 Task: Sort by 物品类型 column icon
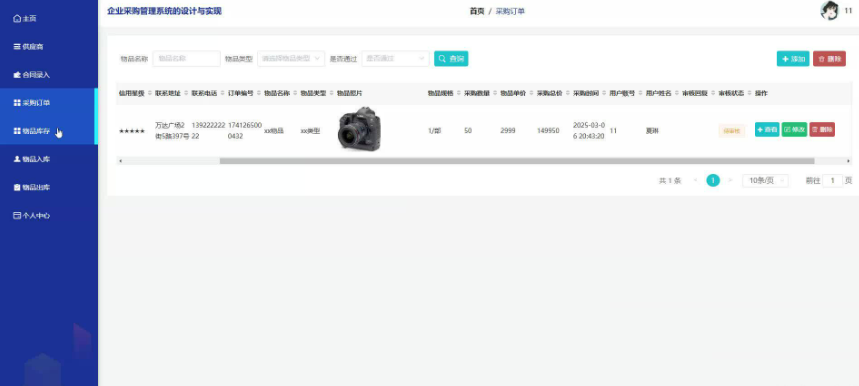[x=331, y=93]
